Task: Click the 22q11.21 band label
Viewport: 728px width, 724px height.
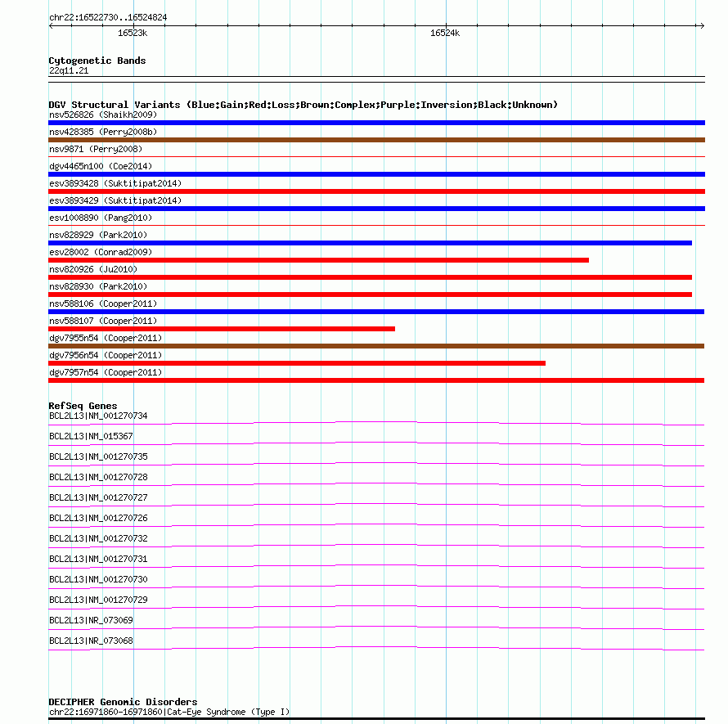Action: pos(69,70)
